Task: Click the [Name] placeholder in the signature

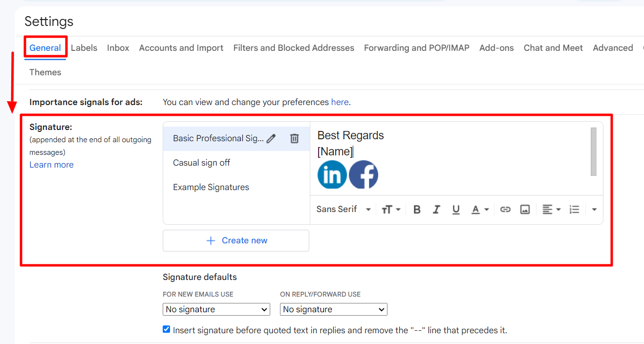Action: 335,151
